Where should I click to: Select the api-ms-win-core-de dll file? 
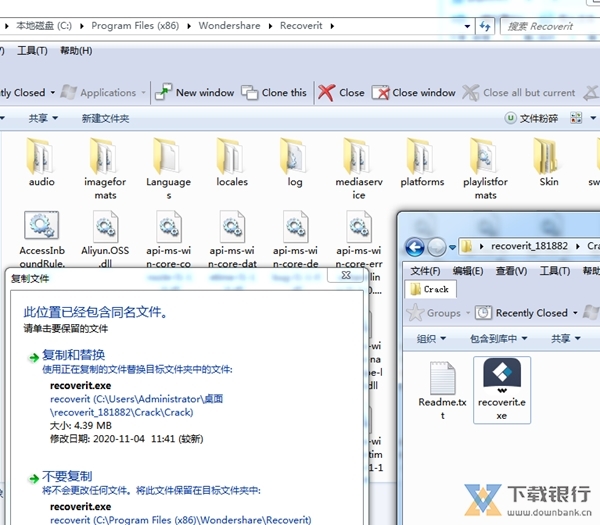(x=295, y=239)
